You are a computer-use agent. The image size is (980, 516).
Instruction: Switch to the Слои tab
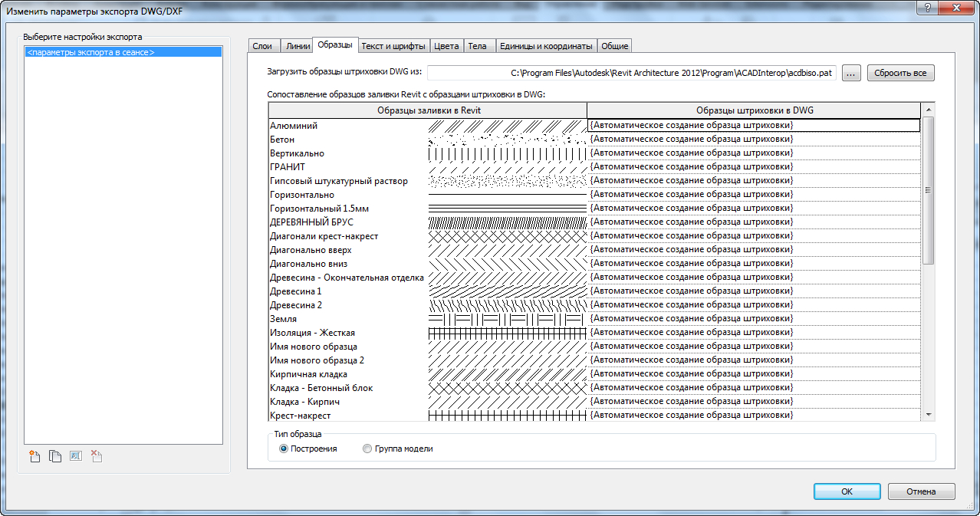click(263, 46)
